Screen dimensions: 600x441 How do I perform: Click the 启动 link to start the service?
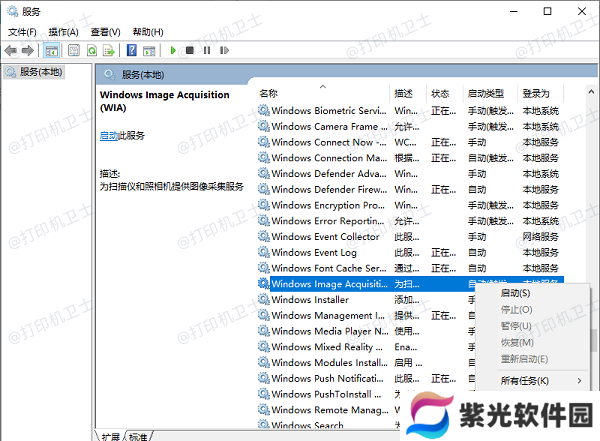(109, 136)
